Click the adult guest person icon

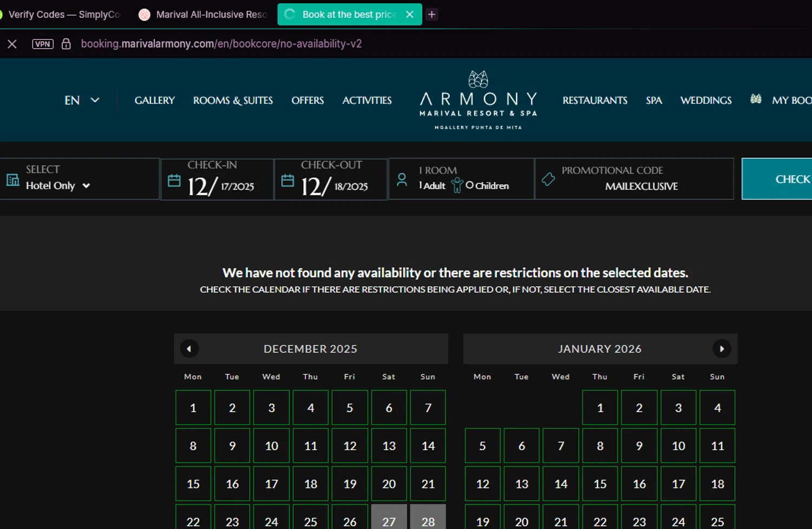402,180
